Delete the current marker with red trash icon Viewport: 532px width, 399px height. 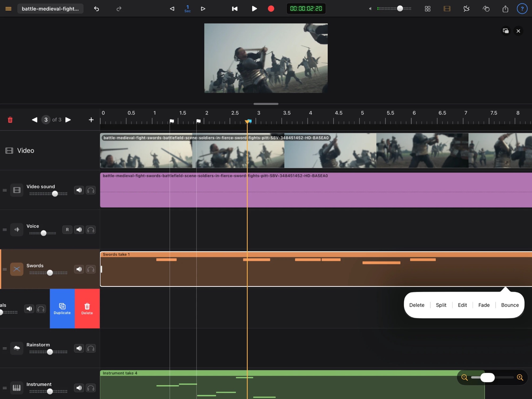10,120
